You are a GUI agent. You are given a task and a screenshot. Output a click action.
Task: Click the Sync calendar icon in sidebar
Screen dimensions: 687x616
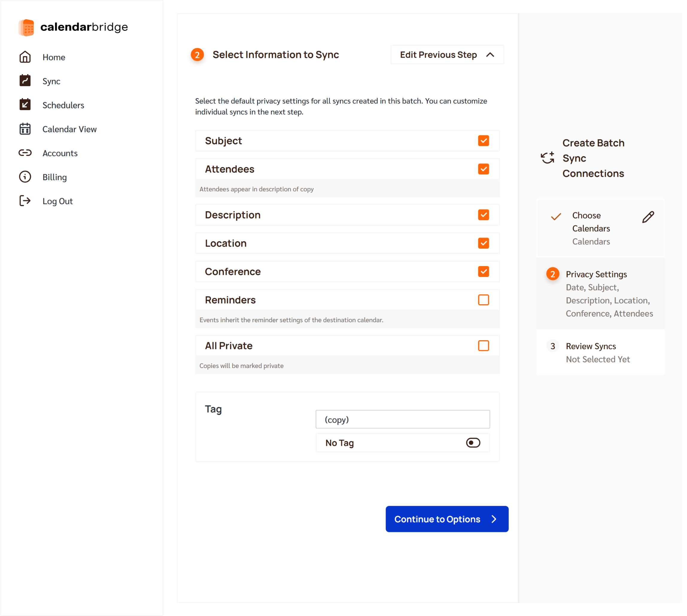[25, 81]
